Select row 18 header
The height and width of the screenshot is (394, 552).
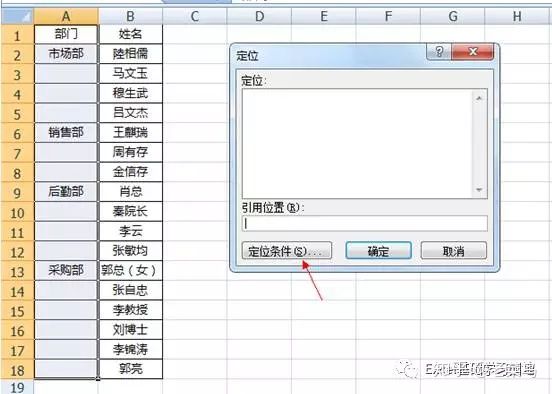18,370
